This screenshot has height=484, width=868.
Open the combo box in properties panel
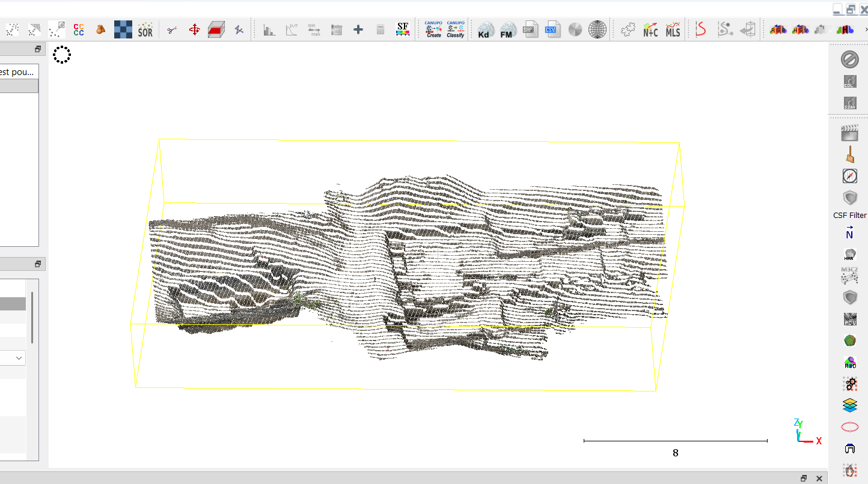coord(13,358)
